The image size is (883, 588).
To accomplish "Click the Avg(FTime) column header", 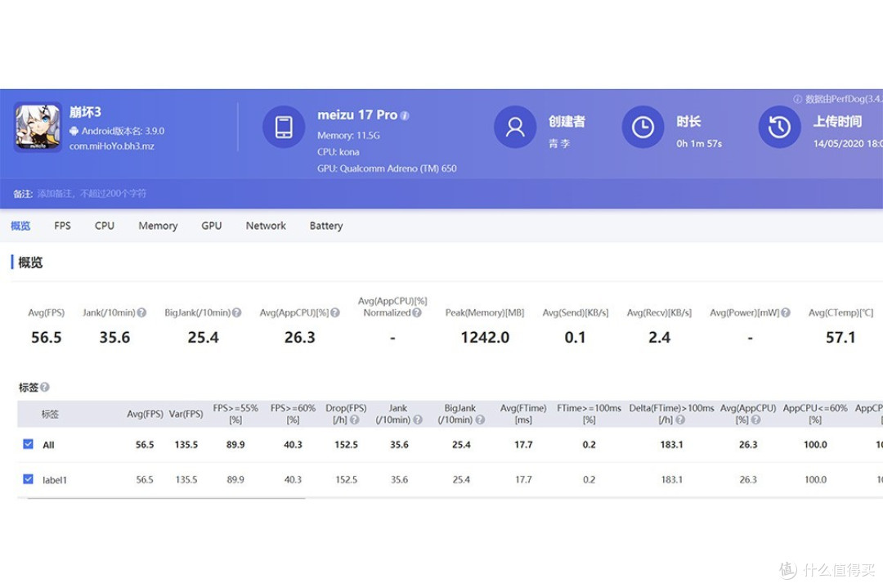I will point(523,414).
